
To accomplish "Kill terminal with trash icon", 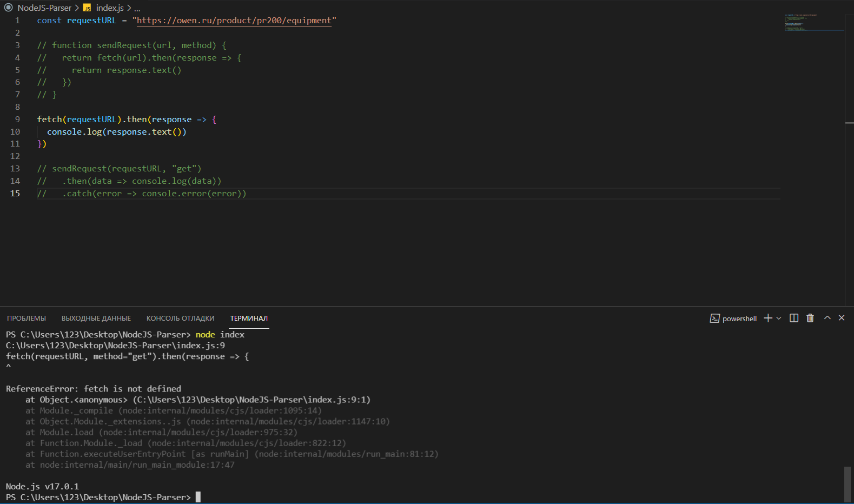I will [810, 318].
